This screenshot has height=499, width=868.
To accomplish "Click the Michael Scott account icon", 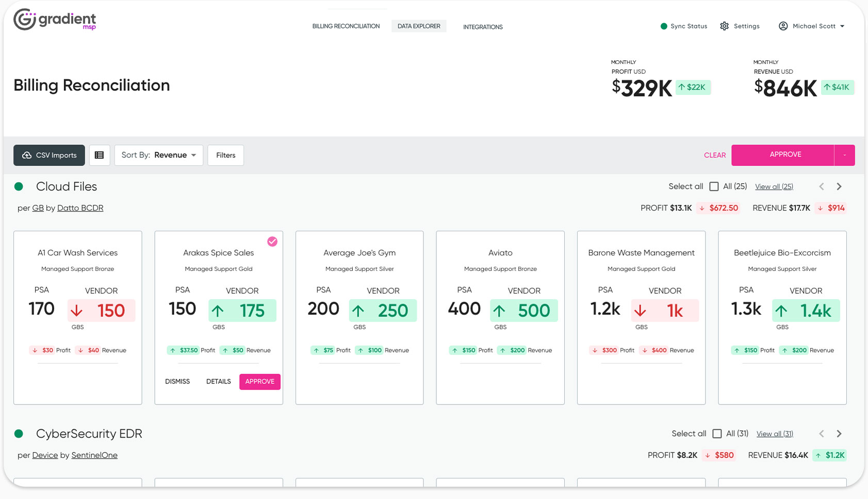I will tap(783, 26).
